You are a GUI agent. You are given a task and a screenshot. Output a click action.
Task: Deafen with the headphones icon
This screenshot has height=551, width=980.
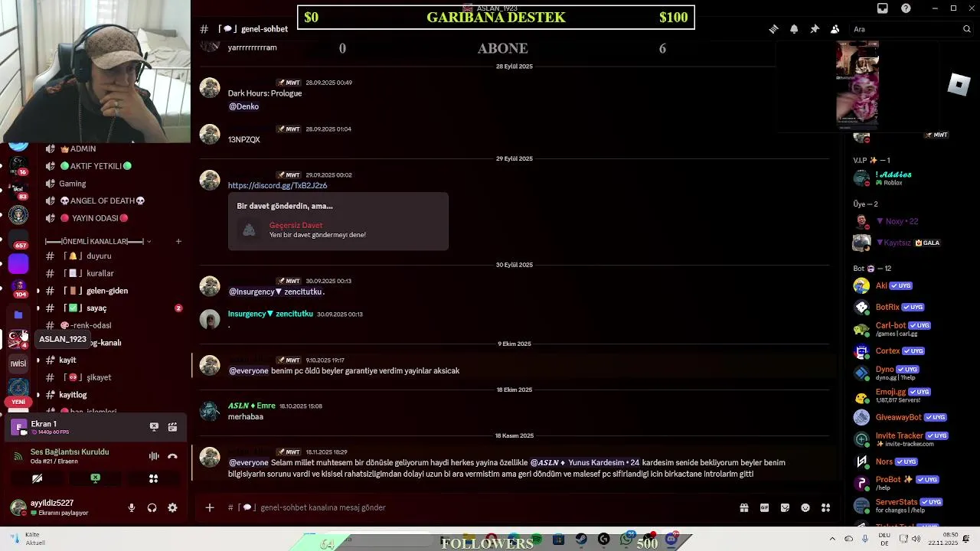click(152, 507)
